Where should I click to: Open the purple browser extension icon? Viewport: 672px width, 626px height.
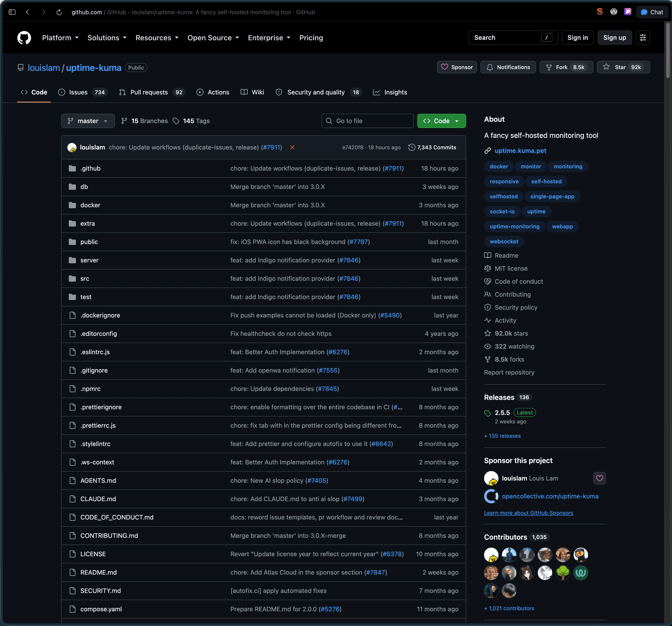628,12
